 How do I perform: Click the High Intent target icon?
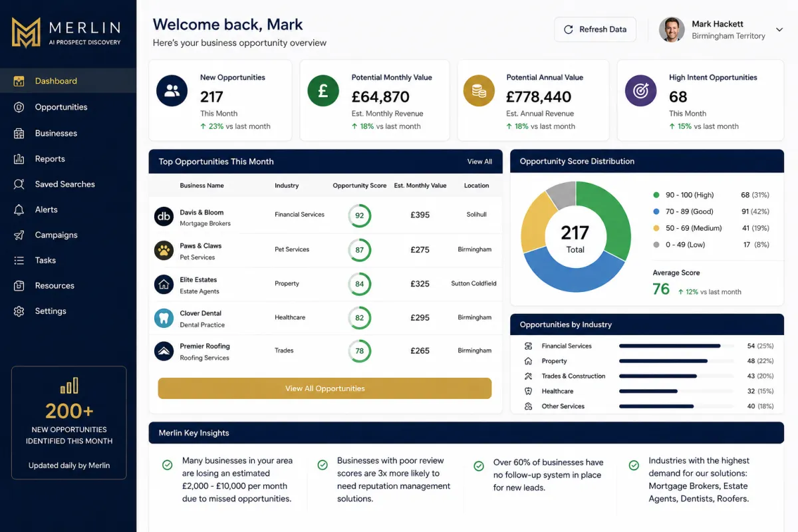point(640,91)
